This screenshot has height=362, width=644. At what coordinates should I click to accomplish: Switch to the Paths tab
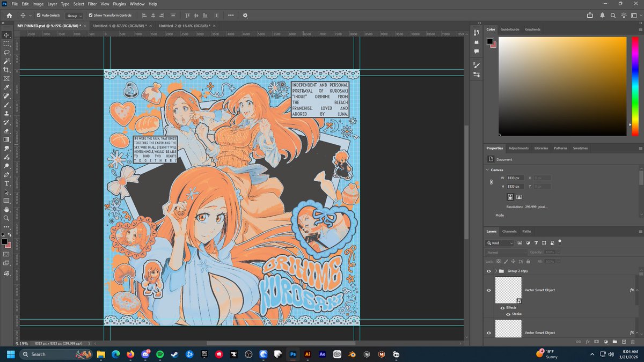526,231
